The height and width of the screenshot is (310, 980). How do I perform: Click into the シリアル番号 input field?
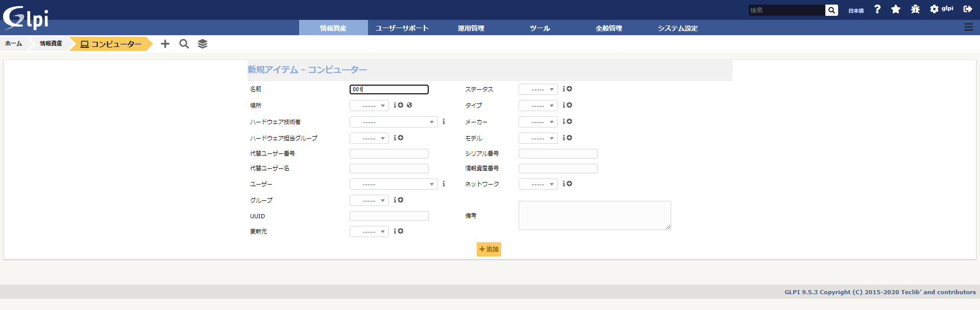pos(558,153)
